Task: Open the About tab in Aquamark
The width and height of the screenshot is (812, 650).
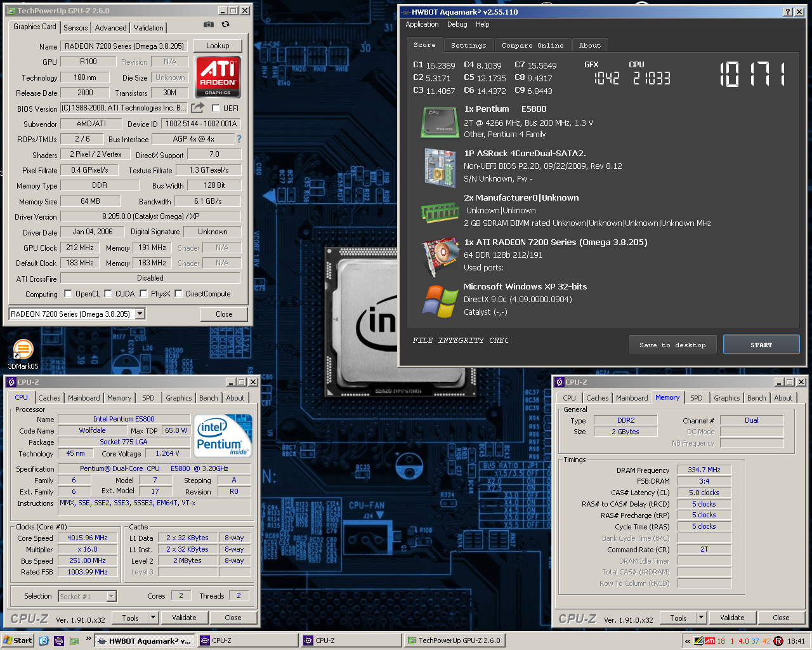Action: coord(590,45)
